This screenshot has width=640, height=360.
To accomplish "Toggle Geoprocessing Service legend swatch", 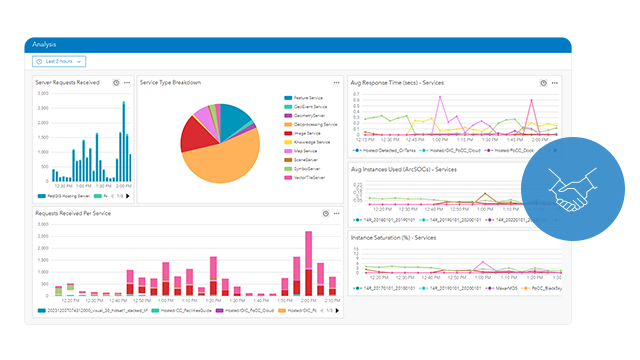I will point(288,124).
